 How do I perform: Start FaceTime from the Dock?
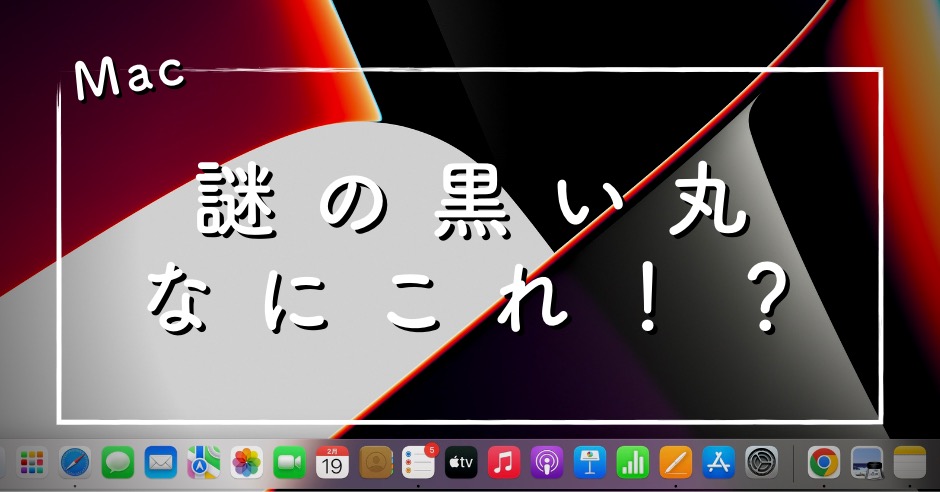(x=290, y=462)
